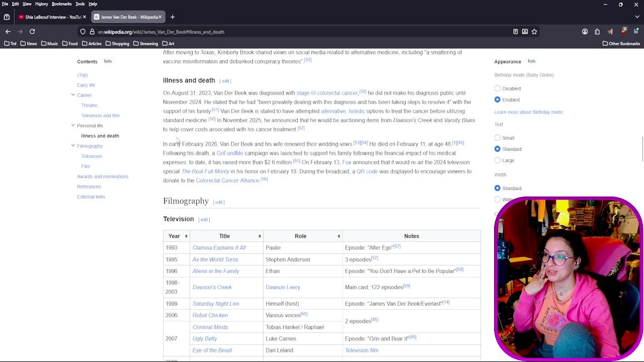Screen dimensions: 644x362
Task: Expand the list-all-tabs chevron
Action: (x=636, y=17)
